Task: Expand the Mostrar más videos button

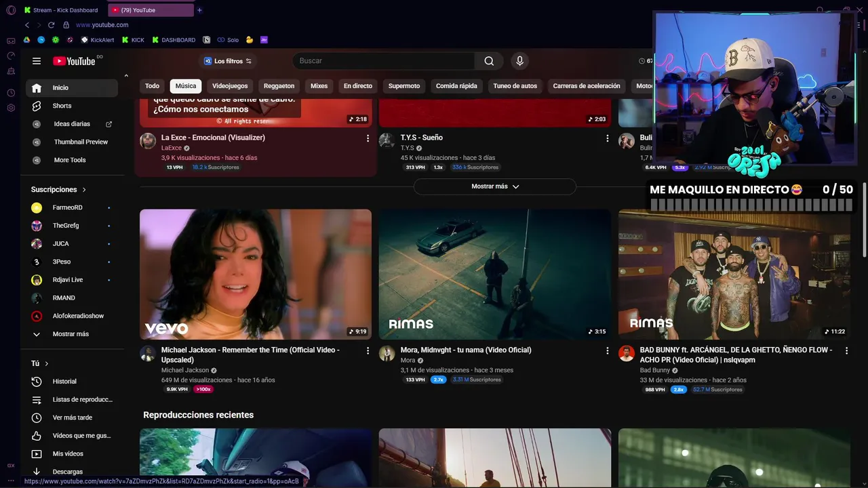Action: (x=495, y=186)
